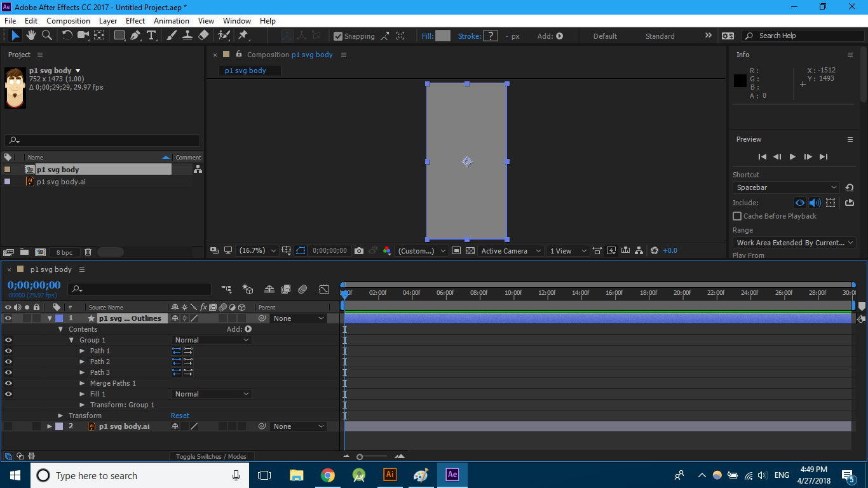
Task: Expand Transform: Group 1 properties
Action: click(82, 405)
